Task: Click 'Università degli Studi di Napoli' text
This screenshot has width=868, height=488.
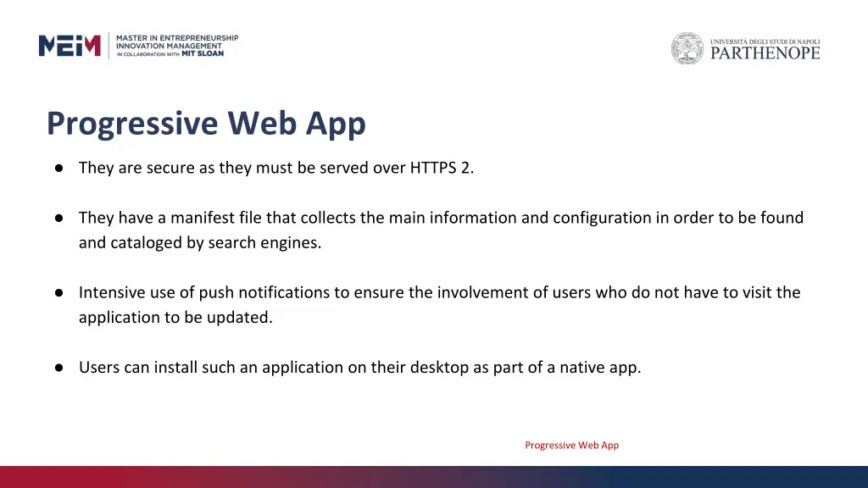Action: [765, 42]
